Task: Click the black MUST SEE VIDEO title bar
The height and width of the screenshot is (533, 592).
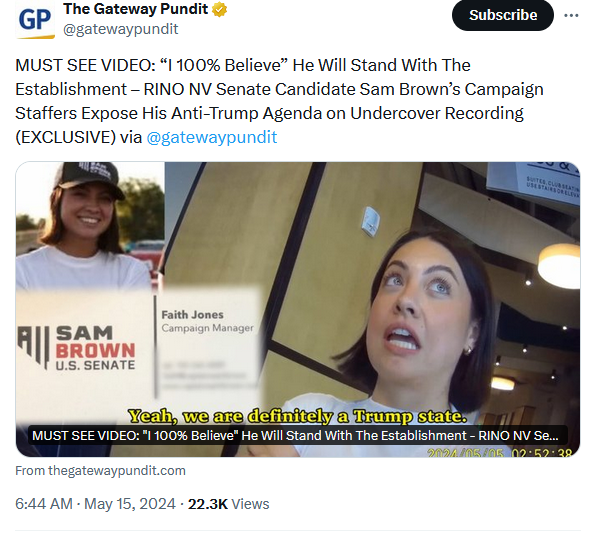Action: 298,436
